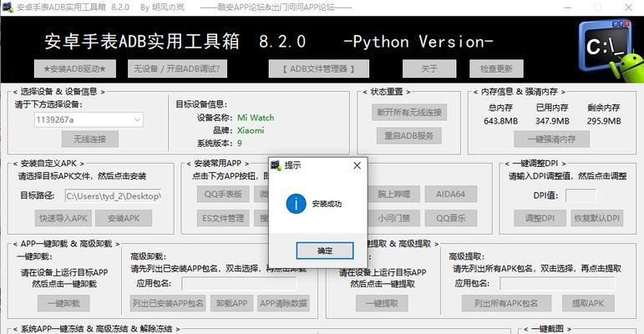644x334 pixels.
Task: Click the 总内存 value 643.8MB
Action: (500, 121)
